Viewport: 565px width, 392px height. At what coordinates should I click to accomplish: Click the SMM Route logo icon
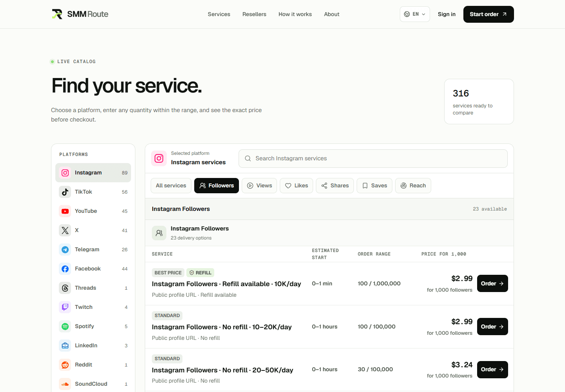click(x=57, y=14)
